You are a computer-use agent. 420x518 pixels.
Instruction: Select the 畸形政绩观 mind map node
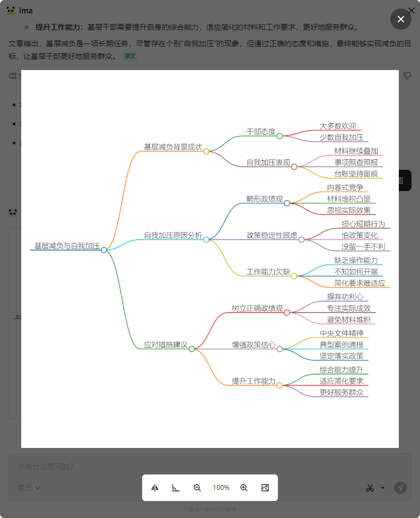(264, 199)
